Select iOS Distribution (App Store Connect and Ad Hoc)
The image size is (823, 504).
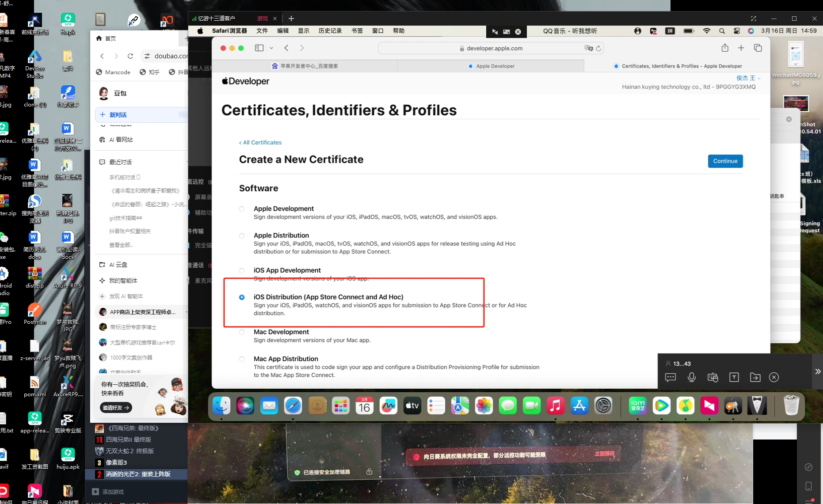click(x=242, y=297)
